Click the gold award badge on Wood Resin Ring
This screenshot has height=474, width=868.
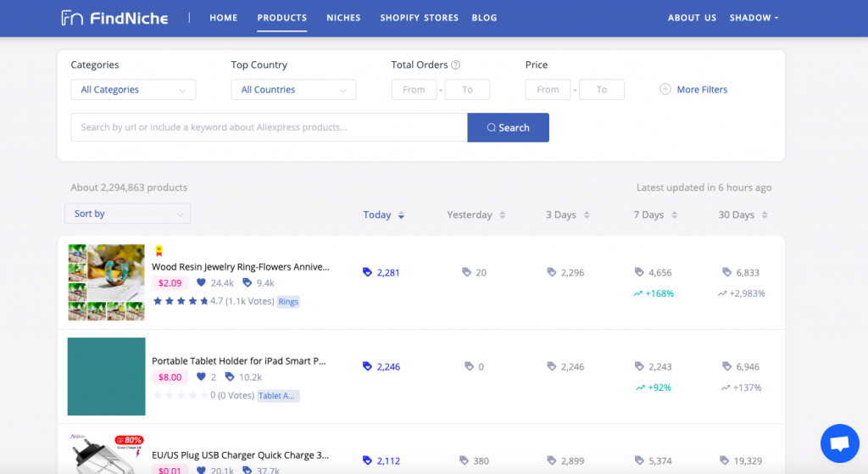click(x=159, y=250)
